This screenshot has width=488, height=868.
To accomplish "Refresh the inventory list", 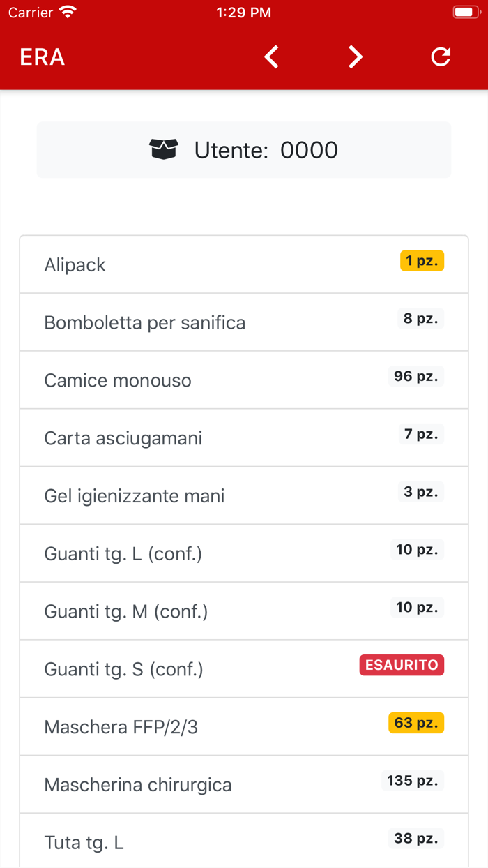I will 441,57.
